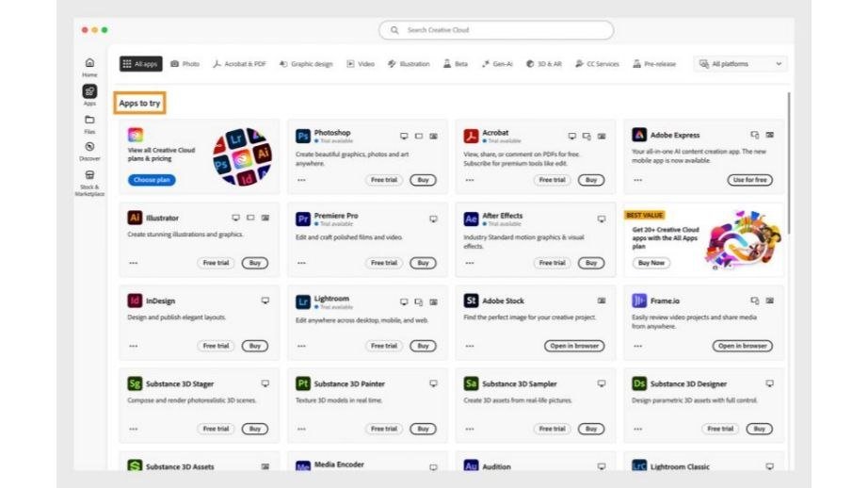Open the All platforms dropdown
The height and width of the screenshot is (488, 868).
(740, 64)
